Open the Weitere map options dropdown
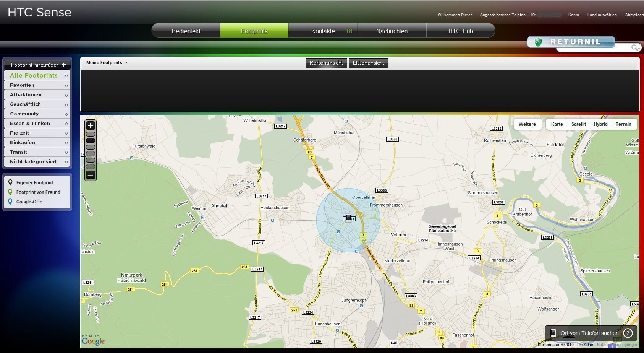The width and height of the screenshot is (644, 353). pyautogui.click(x=527, y=124)
